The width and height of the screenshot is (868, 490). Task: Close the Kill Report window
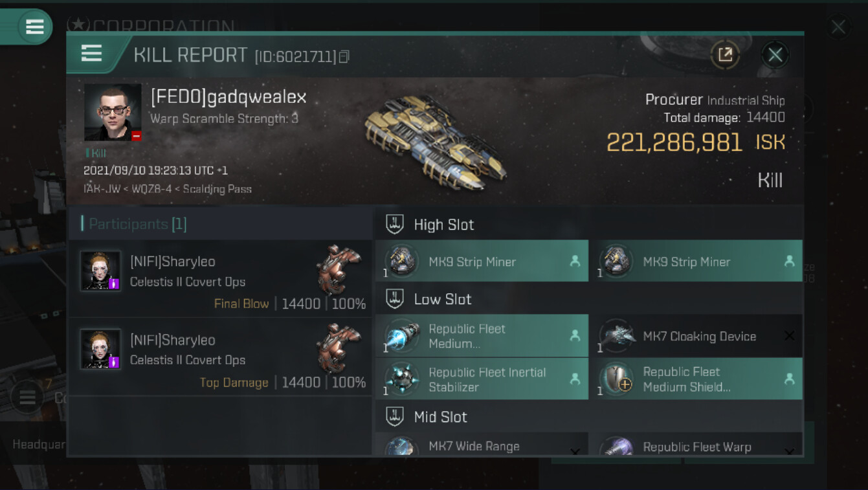pyautogui.click(x=775, y=55)
